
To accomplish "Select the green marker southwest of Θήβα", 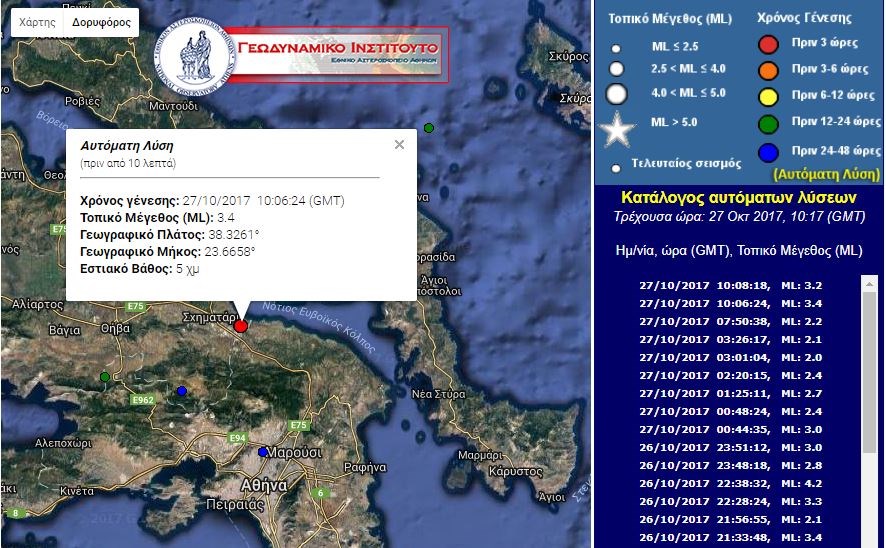I will [105, 377].
